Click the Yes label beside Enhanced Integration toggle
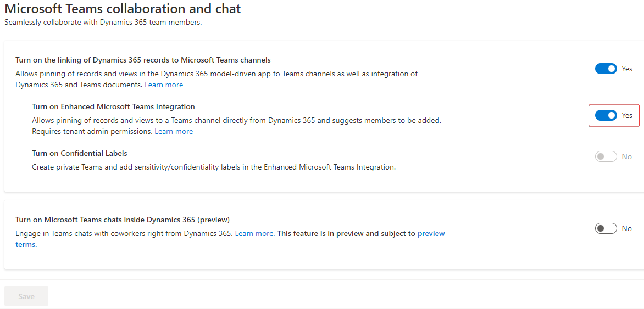Viewport: 644px width, 309px height. click(627, 116)
